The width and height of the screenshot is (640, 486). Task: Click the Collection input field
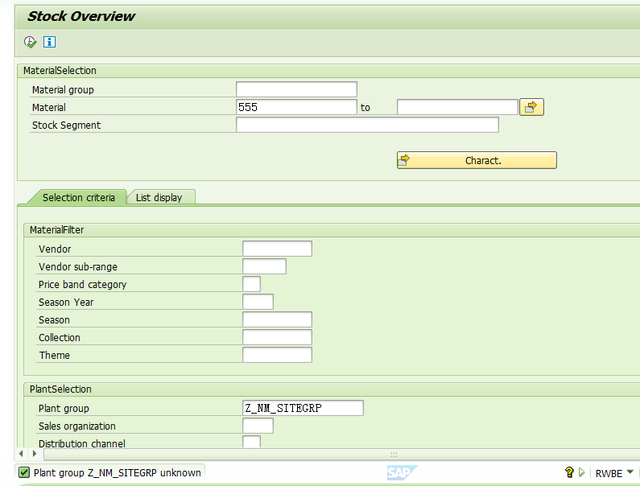(278, 337)
